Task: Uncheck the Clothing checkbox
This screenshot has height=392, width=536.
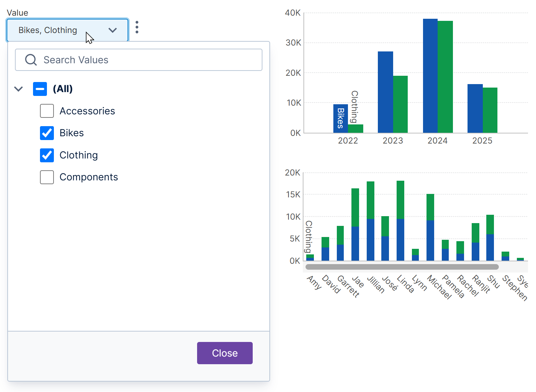Action: pos(47,155)
